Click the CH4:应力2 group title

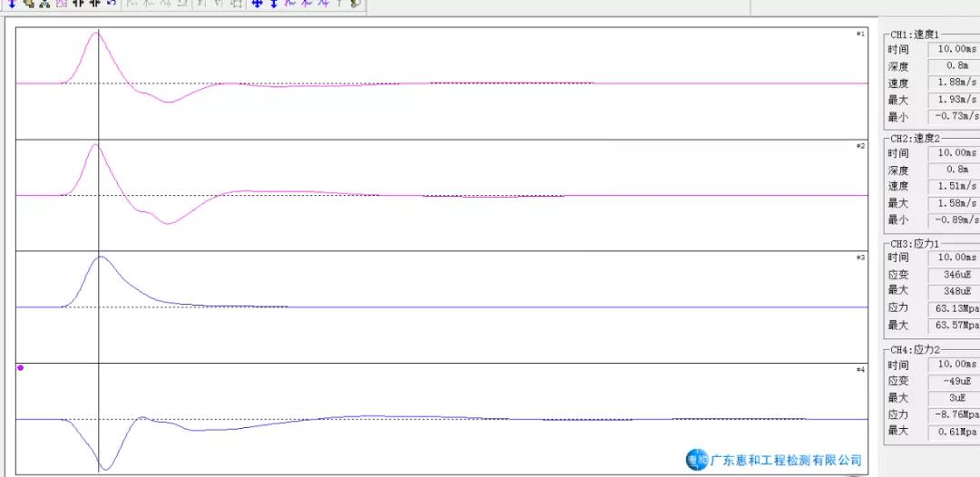tap(915, 350)
